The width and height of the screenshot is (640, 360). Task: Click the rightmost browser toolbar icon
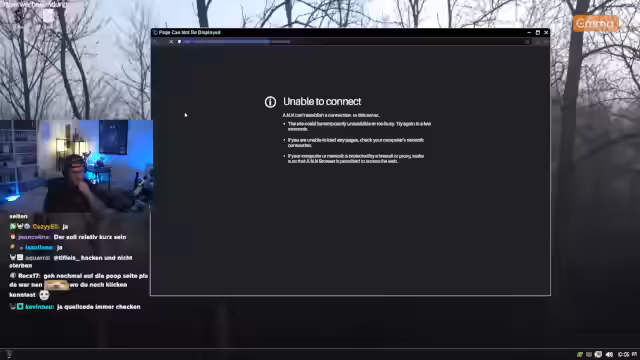point(546,42)
